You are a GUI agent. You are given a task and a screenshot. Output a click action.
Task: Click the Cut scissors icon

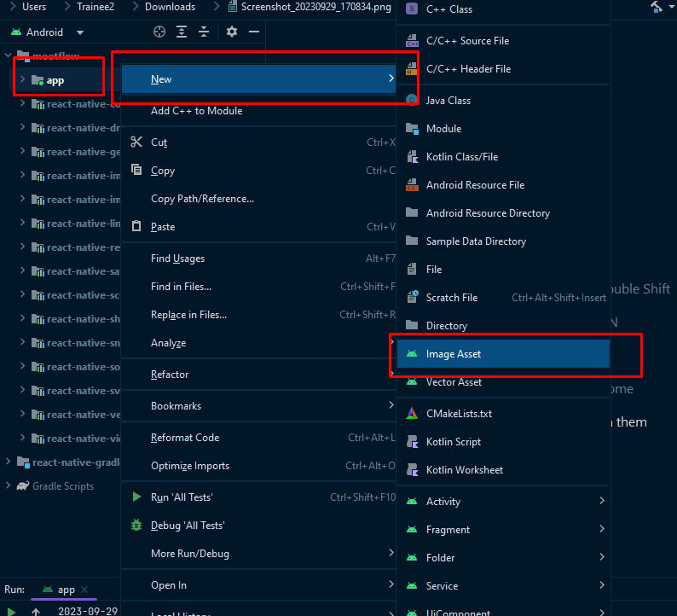point(136,142)
